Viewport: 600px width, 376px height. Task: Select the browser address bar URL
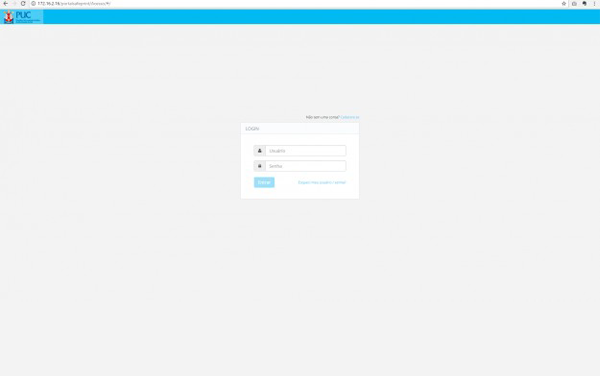pyautogui.click(x=74, y=3)
